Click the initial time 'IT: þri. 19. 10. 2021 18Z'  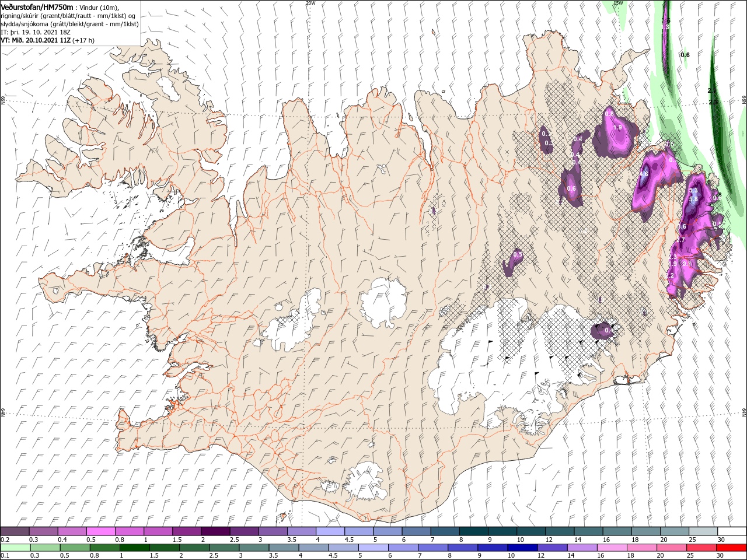coord(34,32)
